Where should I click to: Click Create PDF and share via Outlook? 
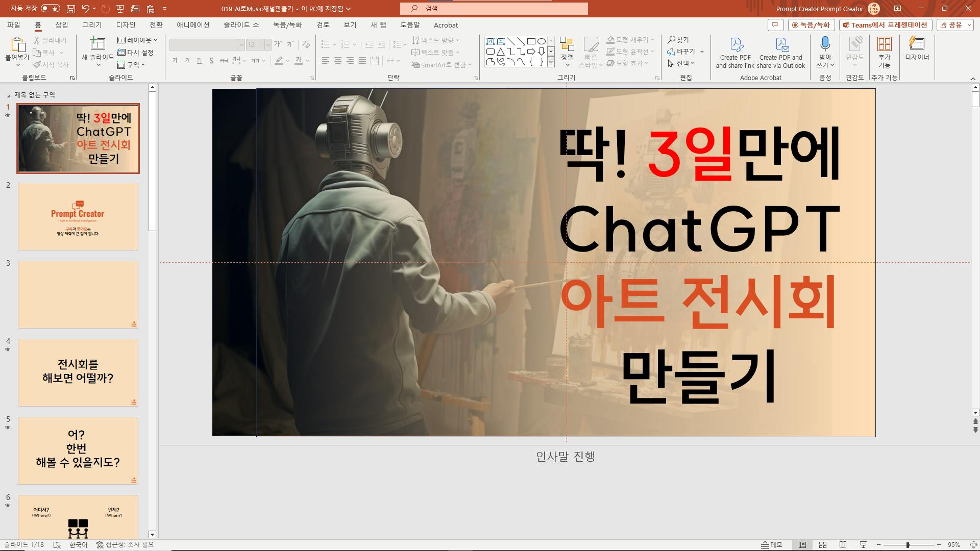point(781,53)
